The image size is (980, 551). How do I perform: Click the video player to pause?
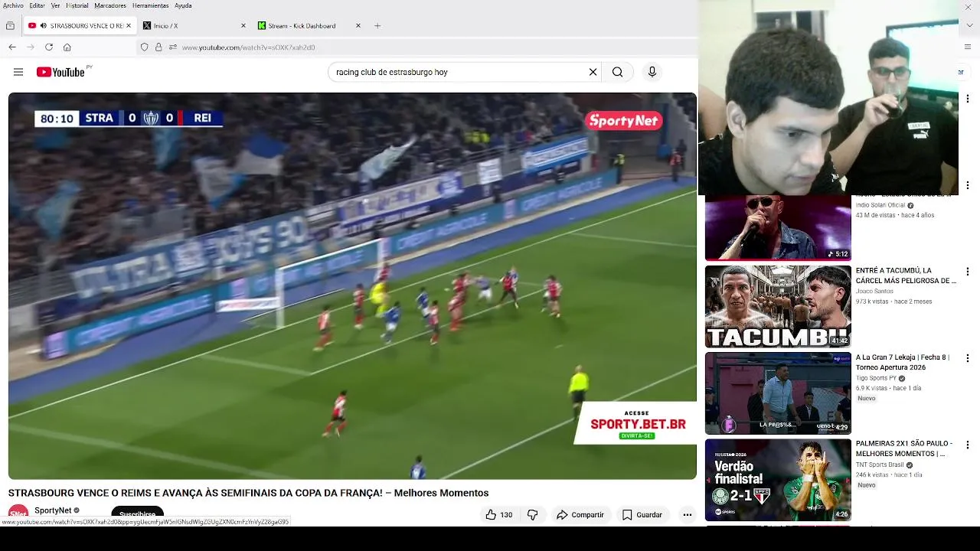[x=352, y=285]
